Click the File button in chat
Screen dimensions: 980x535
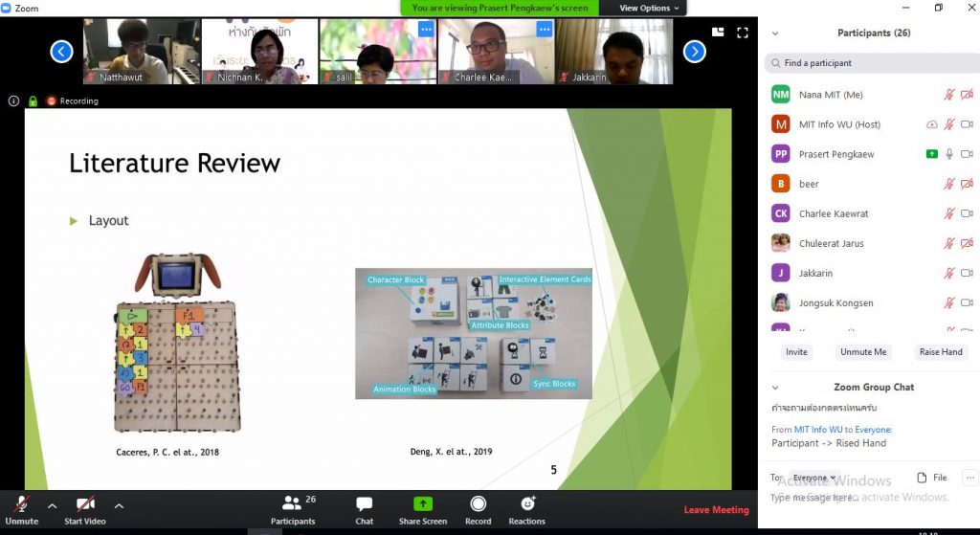coord(931,477)
